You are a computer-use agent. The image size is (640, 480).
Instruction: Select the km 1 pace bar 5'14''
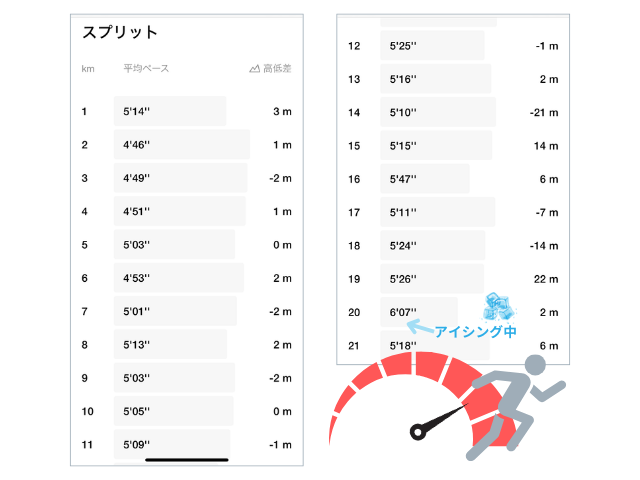(x=170, y=111)
